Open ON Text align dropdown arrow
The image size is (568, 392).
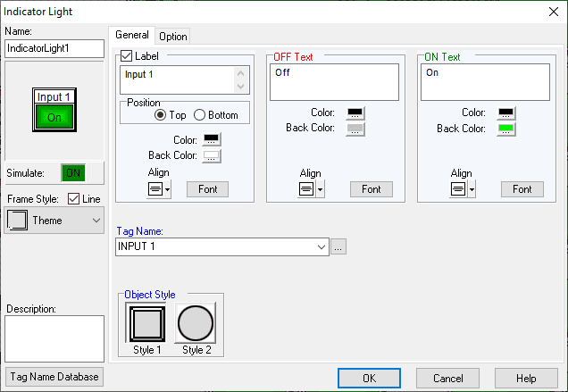(x=472, y=189)
